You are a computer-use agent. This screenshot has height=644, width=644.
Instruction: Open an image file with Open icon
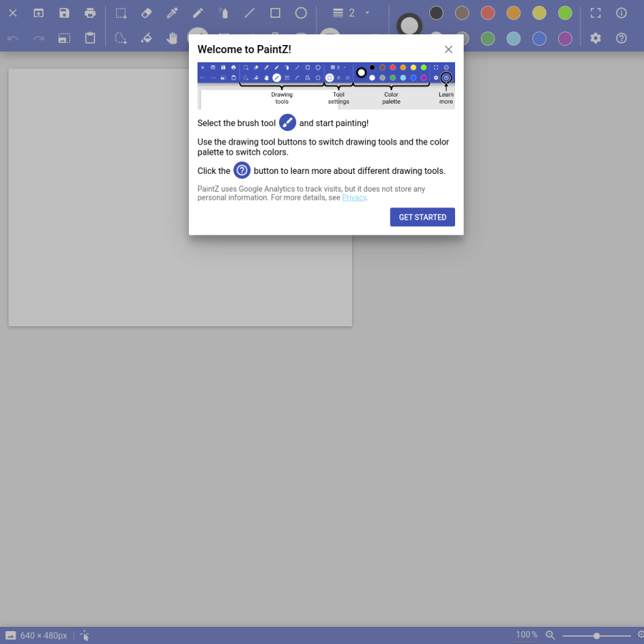(x=39, y=13)
